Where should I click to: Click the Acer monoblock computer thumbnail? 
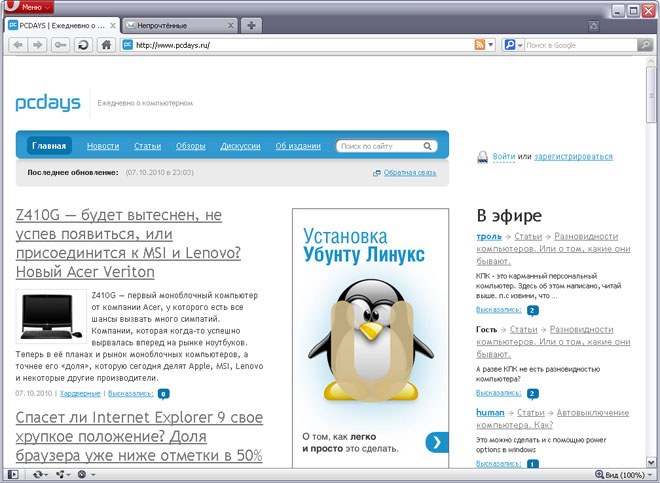click(51, 316)
